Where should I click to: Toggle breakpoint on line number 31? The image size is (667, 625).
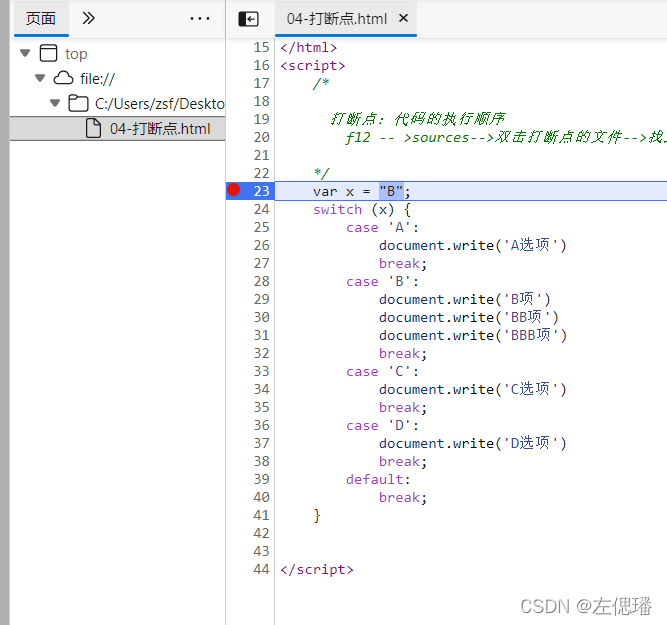(x=261, y=335)
